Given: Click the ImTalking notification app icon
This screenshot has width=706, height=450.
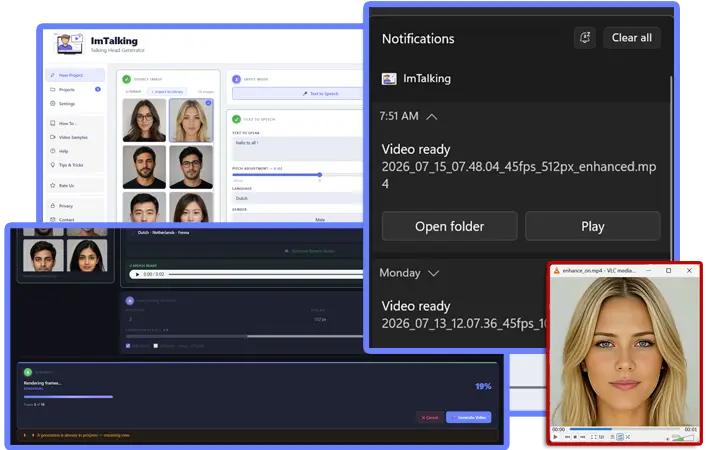Looking at the screenshot, I should [389, 79].
